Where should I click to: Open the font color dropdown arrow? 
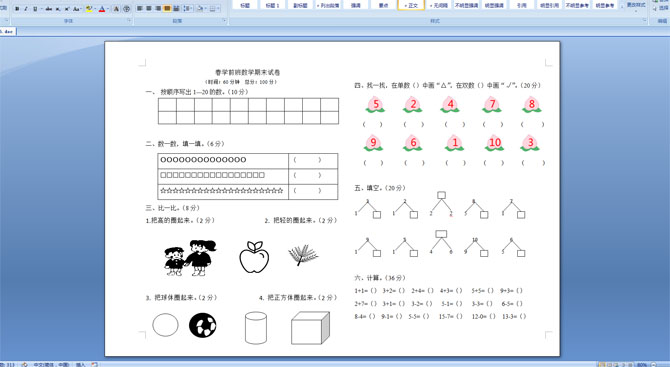[108, 9]
